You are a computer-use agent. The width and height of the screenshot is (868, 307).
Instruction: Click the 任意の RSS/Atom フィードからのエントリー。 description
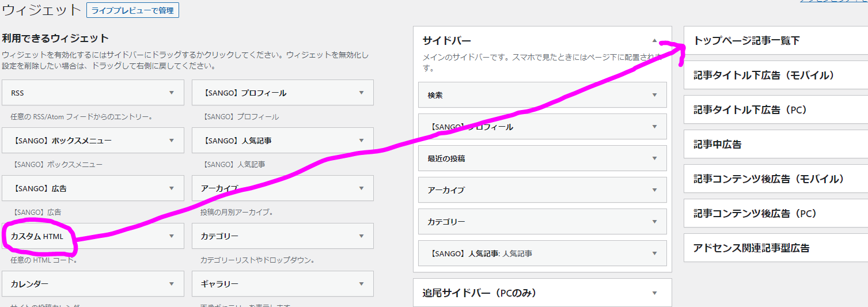click(81, 117)
